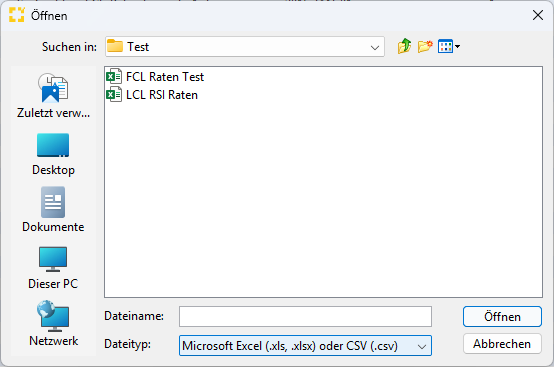Create a new folder
554x367 pixels.
tap(425, 46)
